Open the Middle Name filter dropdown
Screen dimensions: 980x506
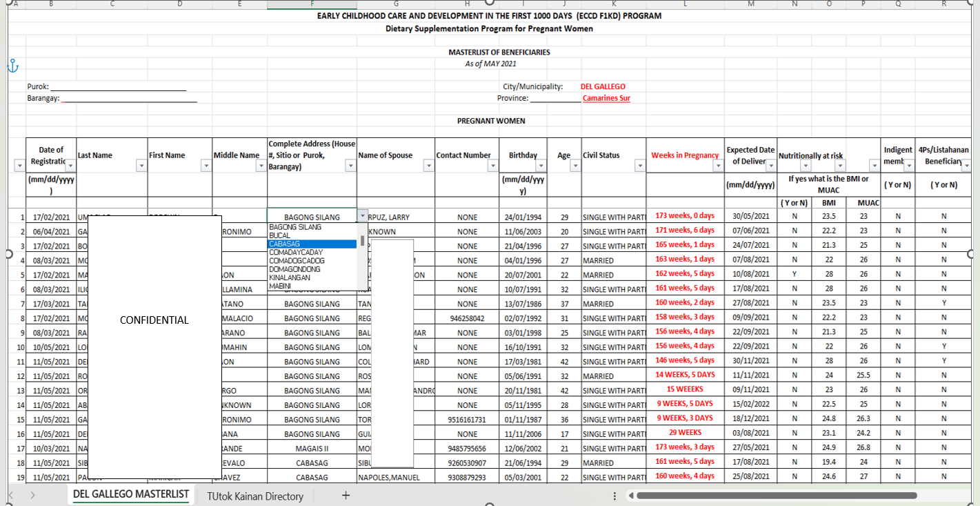point(261,166)
